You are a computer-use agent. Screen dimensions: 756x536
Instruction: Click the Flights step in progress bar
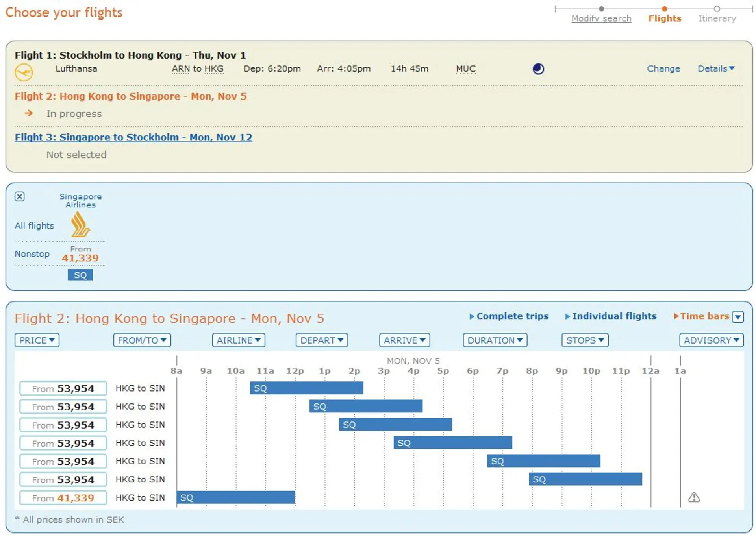point(665,18)
